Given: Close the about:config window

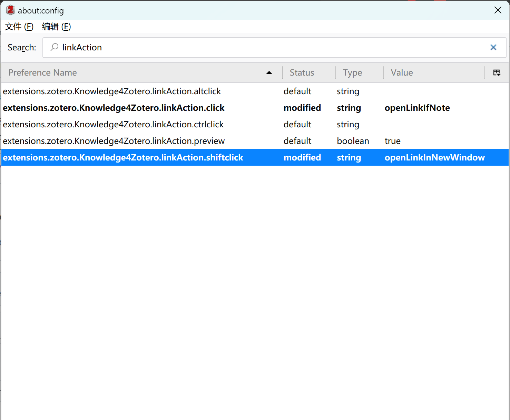Looking at the screenshot, I should click(x=498, y=10).
